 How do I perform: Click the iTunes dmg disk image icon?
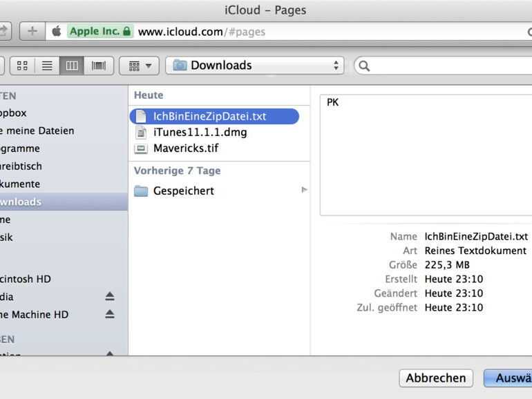(x=141, y=133)
